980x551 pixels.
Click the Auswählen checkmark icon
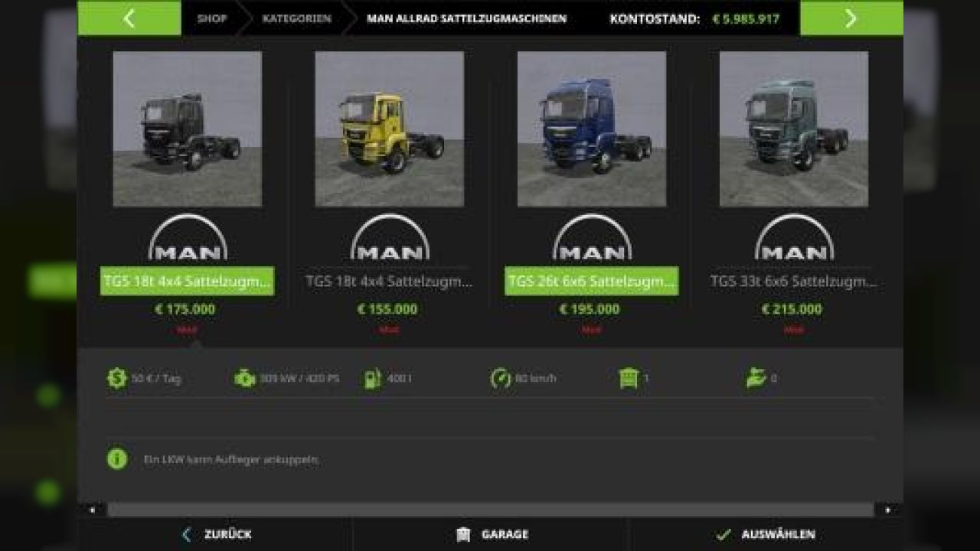click(x=723, y=535)
